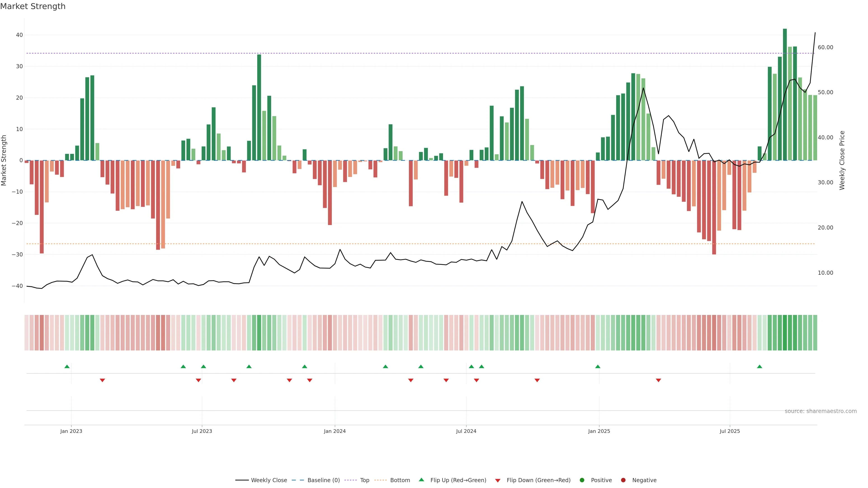Click the last red flip-down triangle in 2025
Viewport: 868px width, 488px height.
[x=658, y=380]
